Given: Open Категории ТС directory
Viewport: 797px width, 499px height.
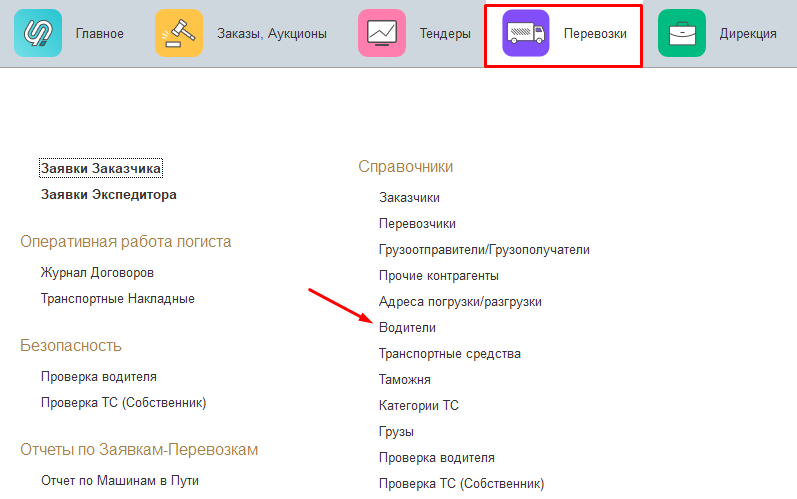Looking at the screenshot, I should [x=419, y=406].
